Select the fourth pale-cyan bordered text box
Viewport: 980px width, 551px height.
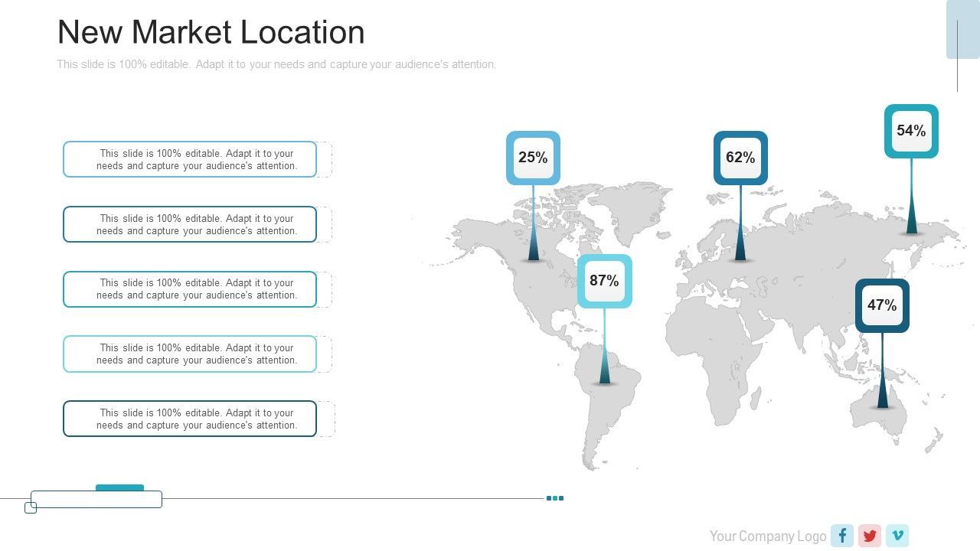pyautogui.click(x=190, y=354)
